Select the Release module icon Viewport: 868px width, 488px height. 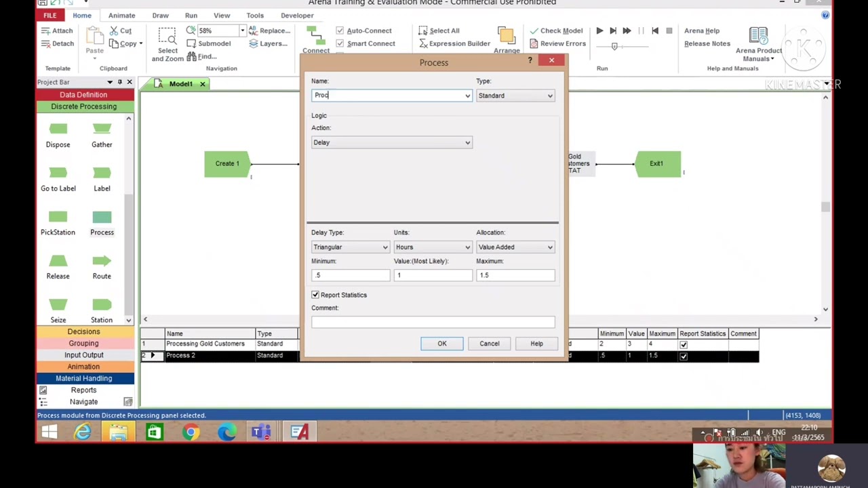click(58, 261)
